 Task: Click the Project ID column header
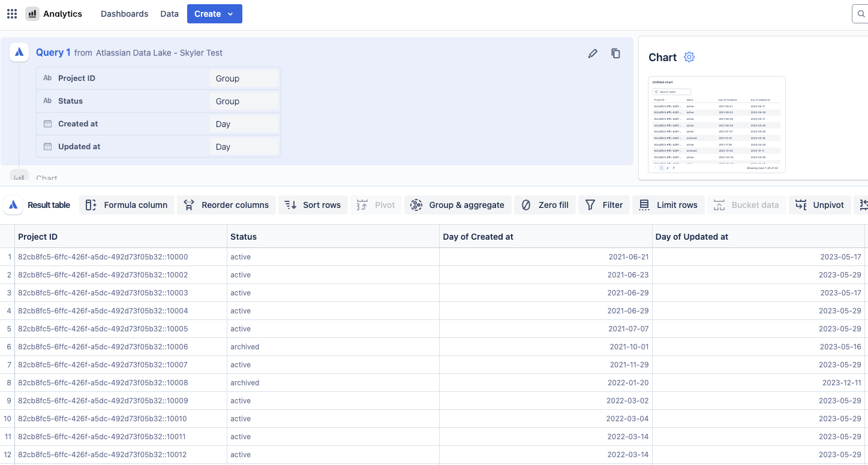tap(122, 237)
